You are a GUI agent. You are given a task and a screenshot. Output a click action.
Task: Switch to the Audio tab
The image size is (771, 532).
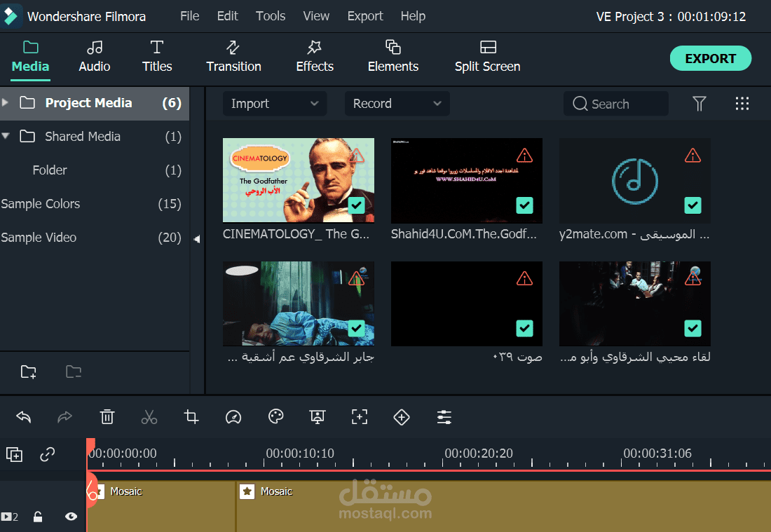(x=95, y=57)
